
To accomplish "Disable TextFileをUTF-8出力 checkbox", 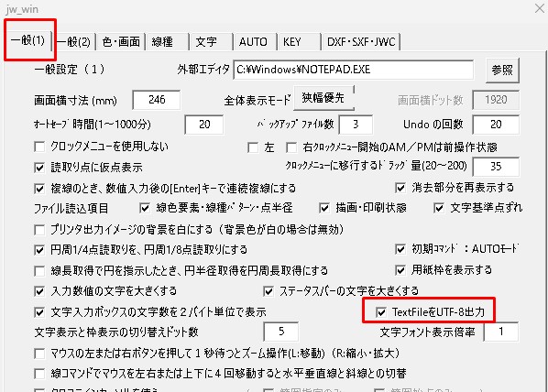I will click(381, 312).
